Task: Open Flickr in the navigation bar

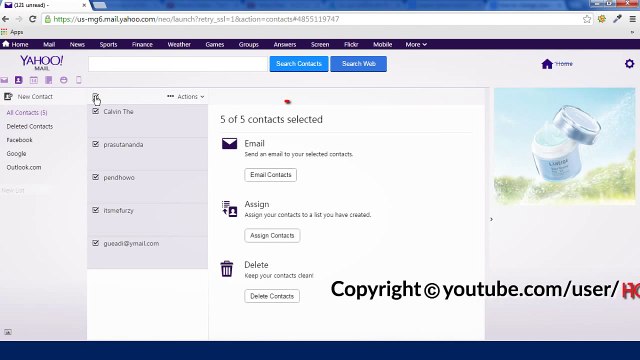Action: pos(351,44)
